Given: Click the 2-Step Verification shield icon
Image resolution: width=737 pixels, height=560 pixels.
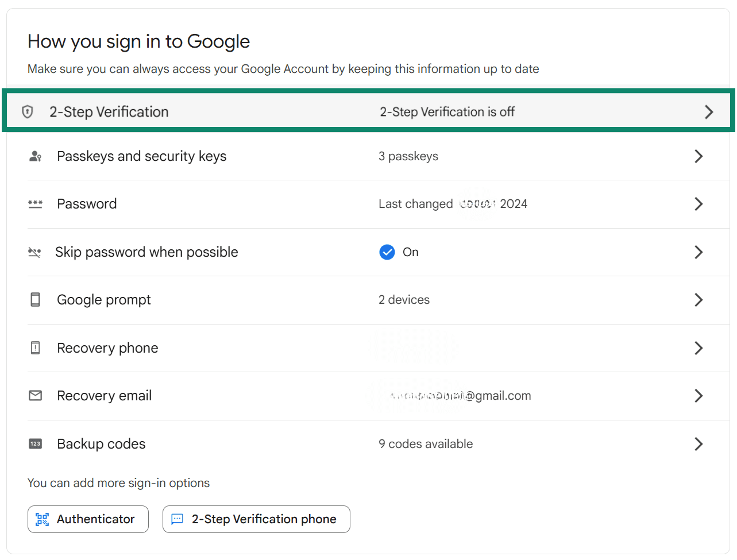Looking at the screenshot, I should pyautogui.click(x=27, y=111).
